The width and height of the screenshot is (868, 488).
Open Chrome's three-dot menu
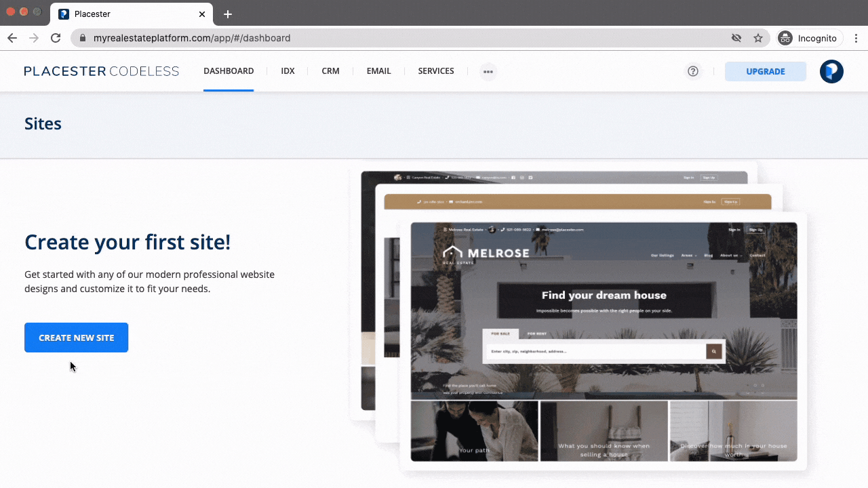[857, 38]
